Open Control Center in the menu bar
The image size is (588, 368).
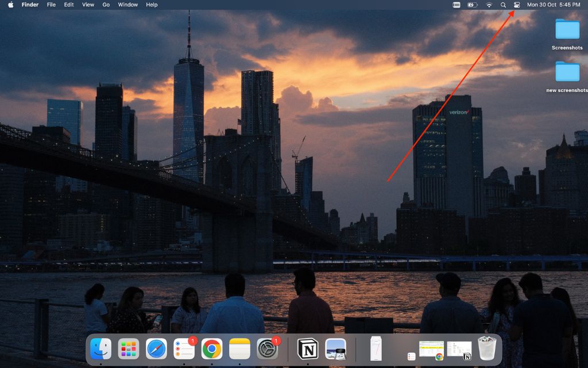click(x=516, y=5)
